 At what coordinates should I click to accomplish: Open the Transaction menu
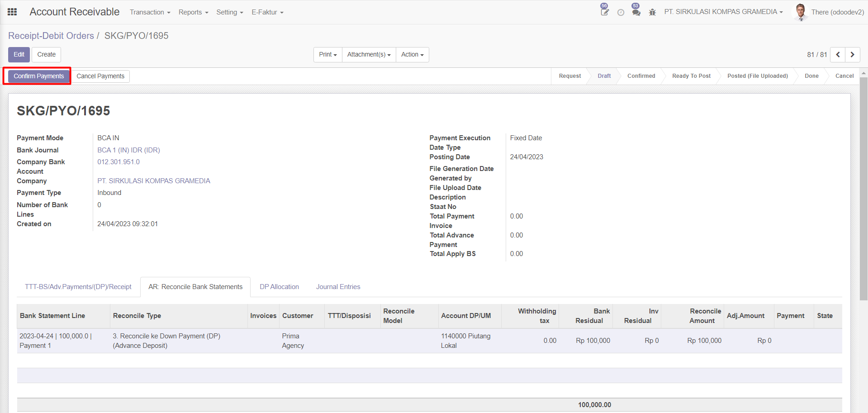(x=150, y=12)
